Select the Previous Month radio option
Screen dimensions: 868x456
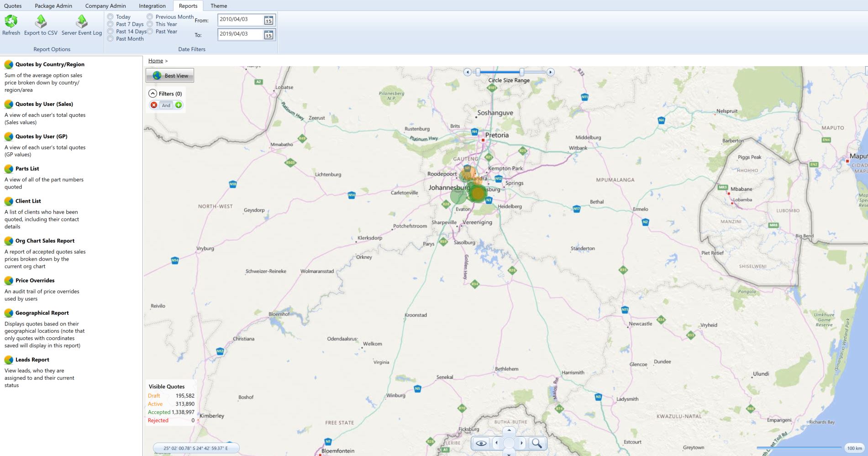click(150, 17)
